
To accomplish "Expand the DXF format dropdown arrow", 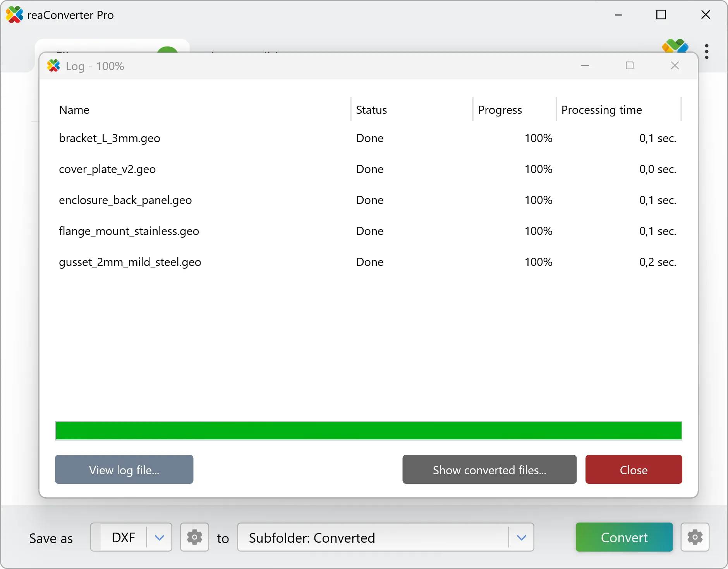I will tap(159, 537).
